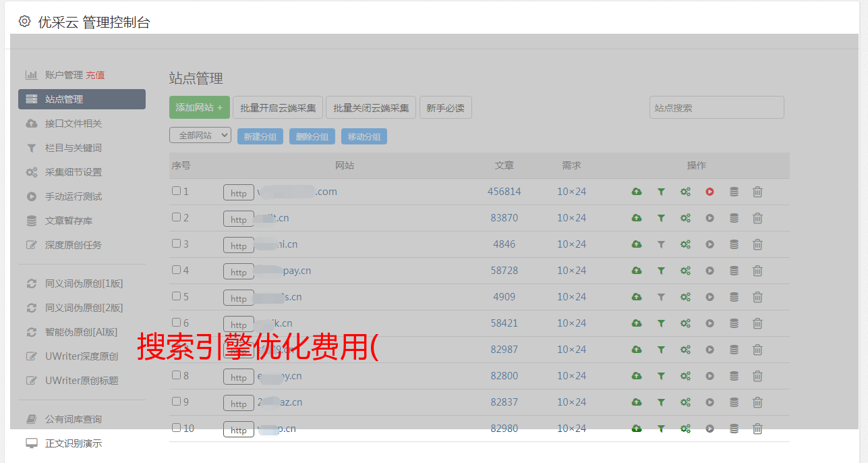868x463 pixels.
Task: Click funnel icon in row 8
Action: [661, 376]
